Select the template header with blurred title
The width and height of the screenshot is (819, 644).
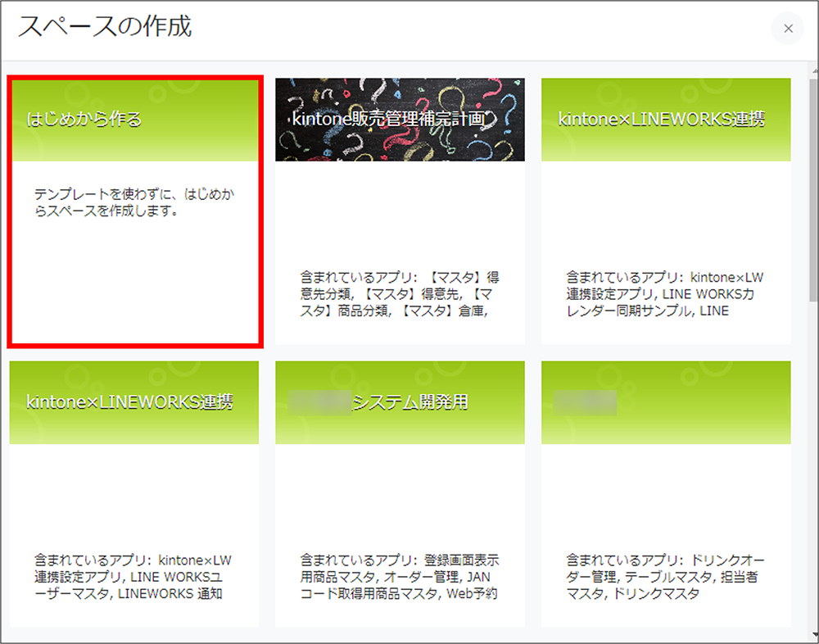pos(665,402)
